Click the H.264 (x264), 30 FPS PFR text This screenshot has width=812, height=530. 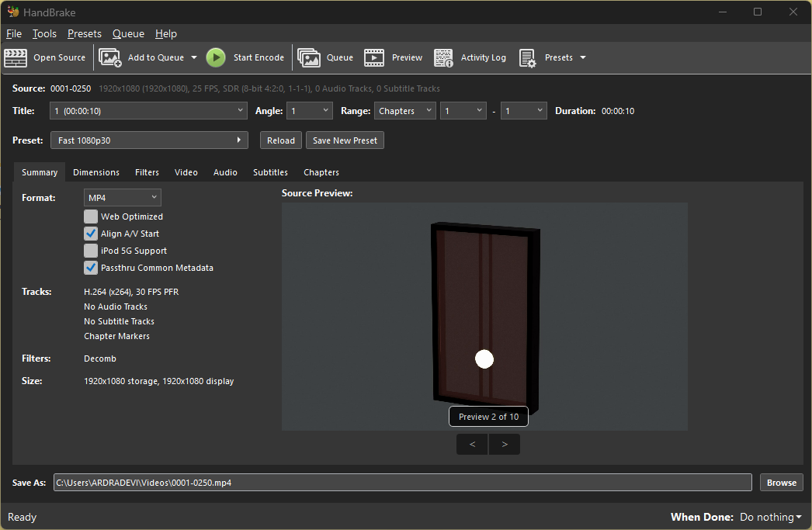click(131, 292)
